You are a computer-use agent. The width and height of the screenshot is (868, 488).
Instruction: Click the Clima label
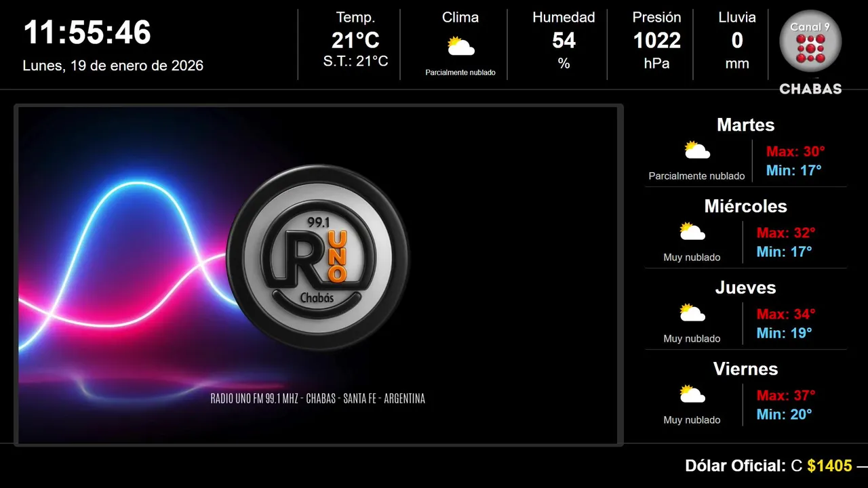click(460, 18)
